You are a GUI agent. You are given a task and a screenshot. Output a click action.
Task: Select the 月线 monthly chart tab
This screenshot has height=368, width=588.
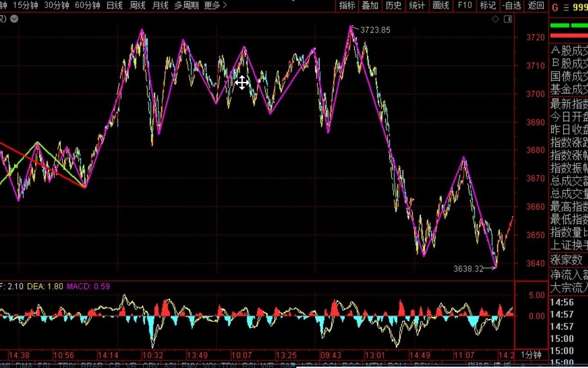(160, 5)
